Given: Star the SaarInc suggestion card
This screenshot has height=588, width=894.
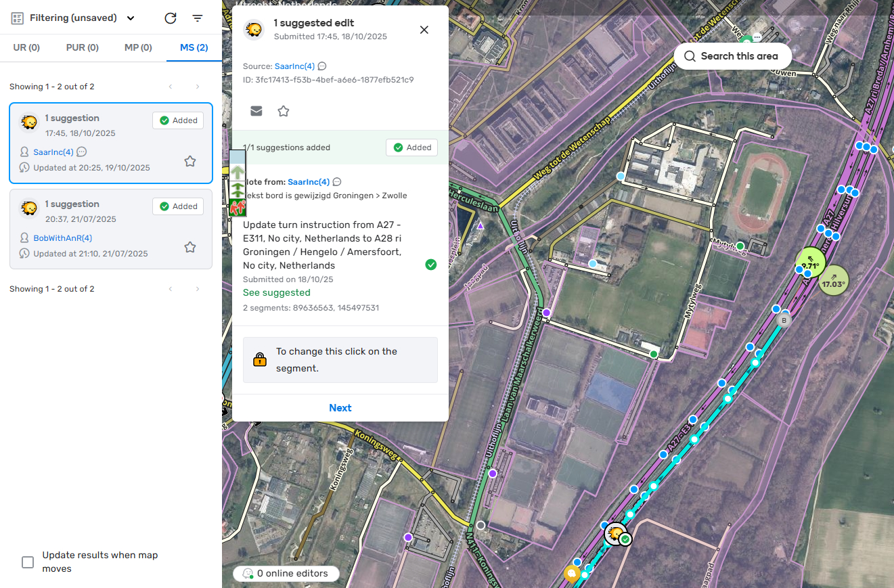Looking at the screenshot, I should (x=190, y=161).
